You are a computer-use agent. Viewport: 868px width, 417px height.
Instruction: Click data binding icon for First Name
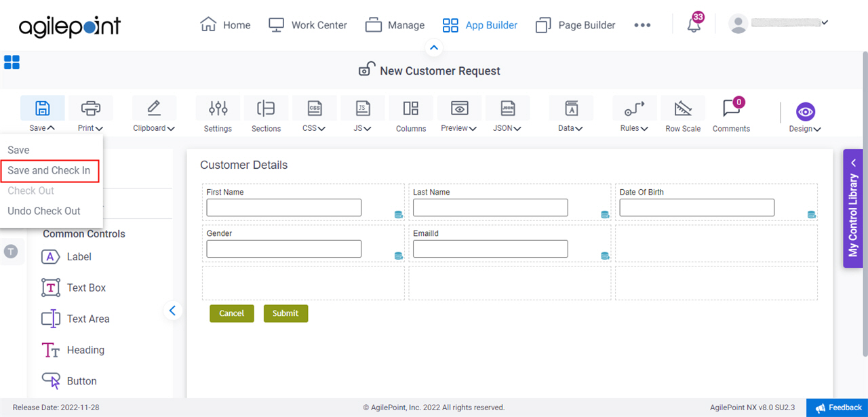point(399,215)
